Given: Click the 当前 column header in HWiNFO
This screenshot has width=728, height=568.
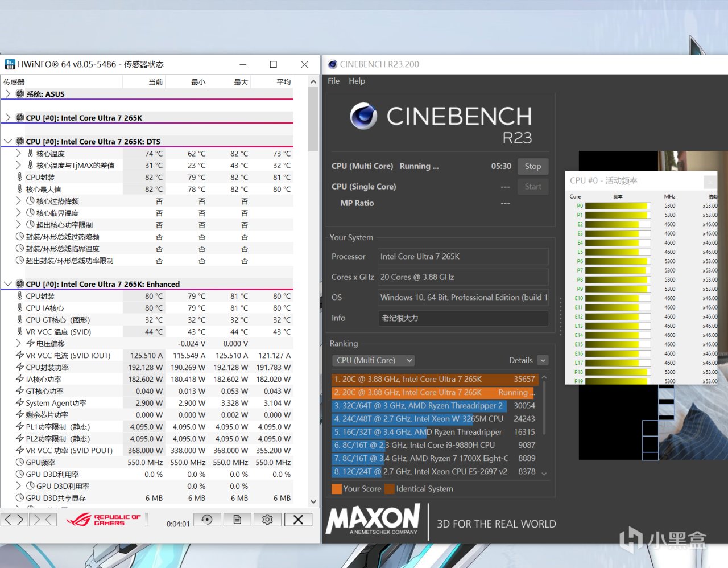Looking at the screenshot, I should 155,82.
